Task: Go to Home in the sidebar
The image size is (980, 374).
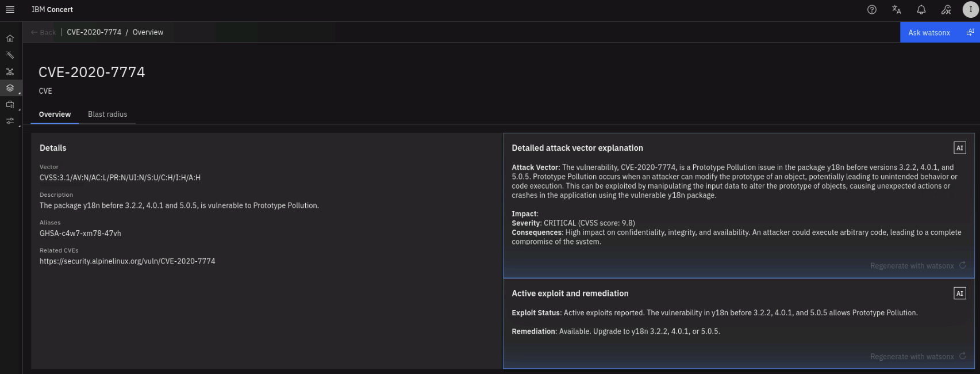Action: point(10,39)
